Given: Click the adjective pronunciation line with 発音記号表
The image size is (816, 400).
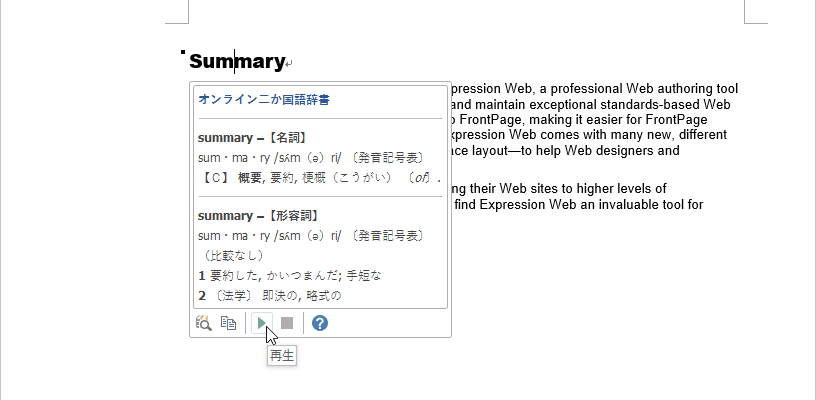Looking at the screenshot, I should tap(310, 236).
